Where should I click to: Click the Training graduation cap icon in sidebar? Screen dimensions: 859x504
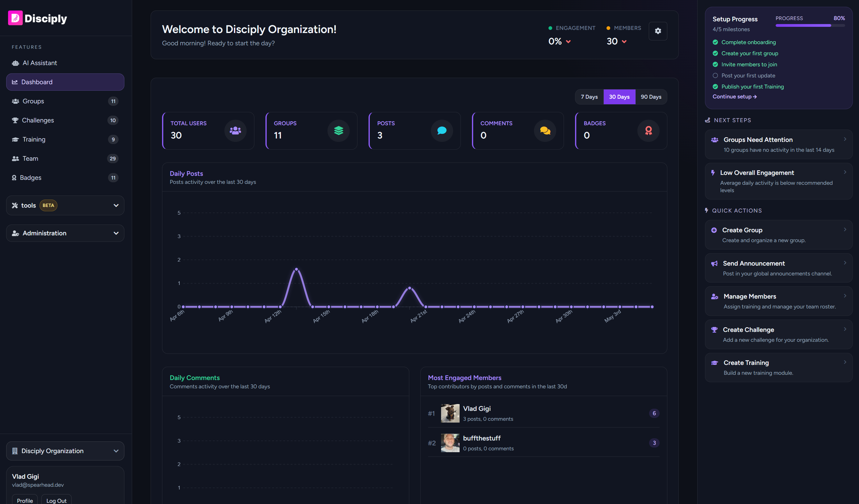pyautogui.click(x=15, y=139)
